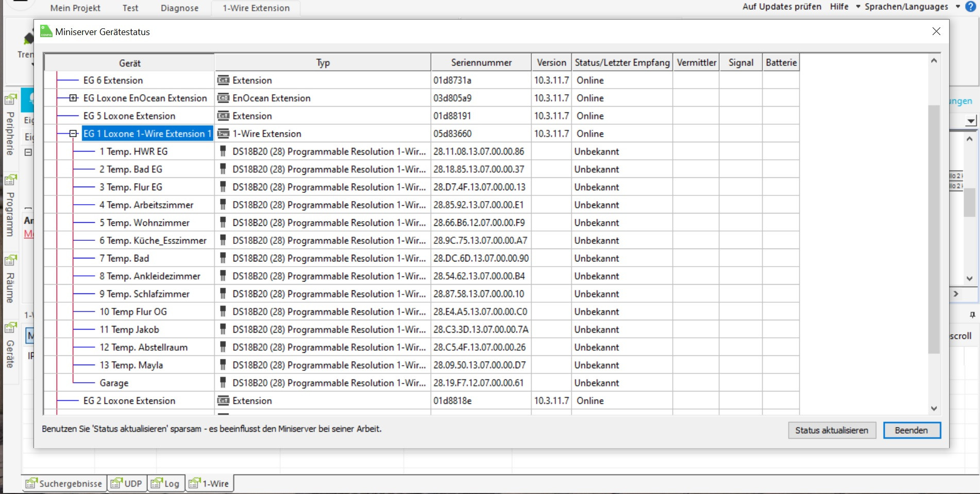The width and height of the screenshot is (980, 494).
Task: Click Status aktualisieren button
Action: point(832,430)
